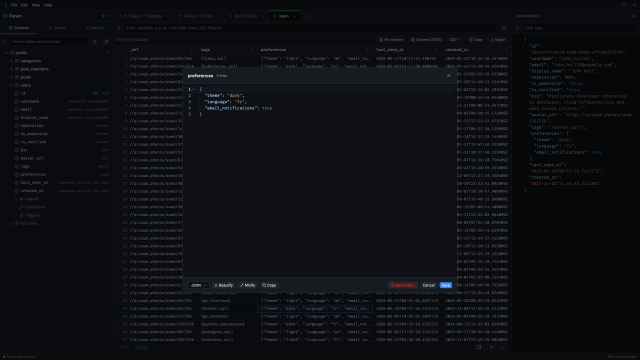This screenshot has height=360, width=640.
Task: Click the {docker,sql} tags cell
Action: coord(227,309)
